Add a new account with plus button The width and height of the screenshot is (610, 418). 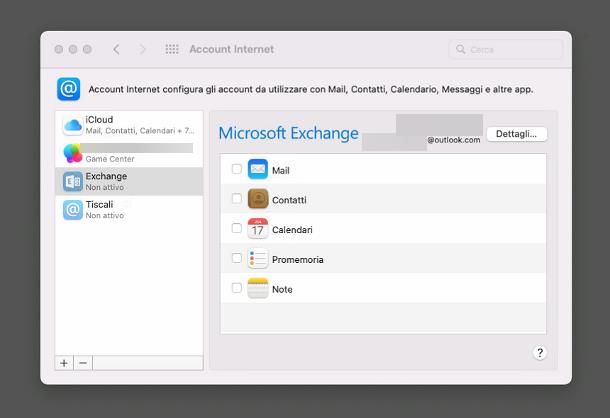tap(64, 363)
